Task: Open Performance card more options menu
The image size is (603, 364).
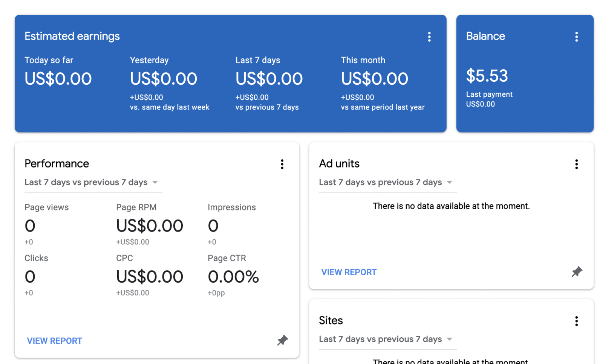Action: pyautogui.click(x=282, y=164)
